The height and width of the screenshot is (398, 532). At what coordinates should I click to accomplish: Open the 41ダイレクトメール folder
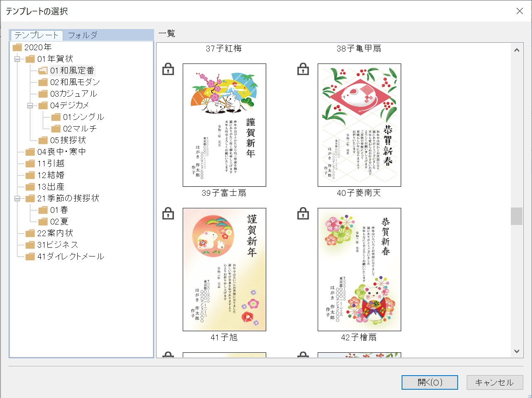coord(65,256)
